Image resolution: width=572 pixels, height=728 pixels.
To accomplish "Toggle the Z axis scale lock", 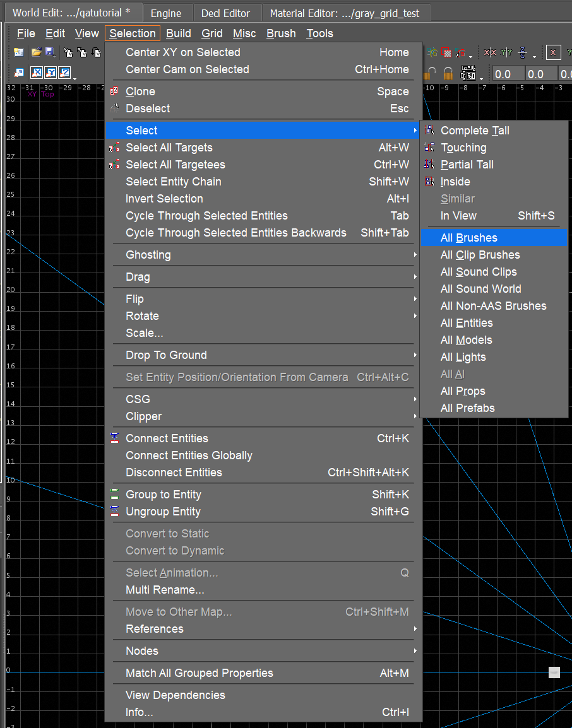I will click(64, 73).
